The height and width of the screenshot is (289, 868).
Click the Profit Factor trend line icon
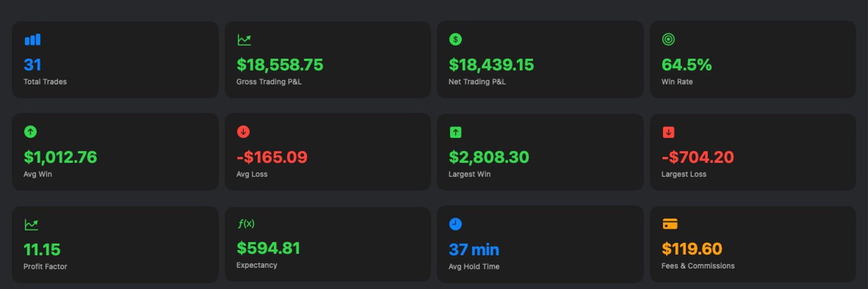click(31, 224)
